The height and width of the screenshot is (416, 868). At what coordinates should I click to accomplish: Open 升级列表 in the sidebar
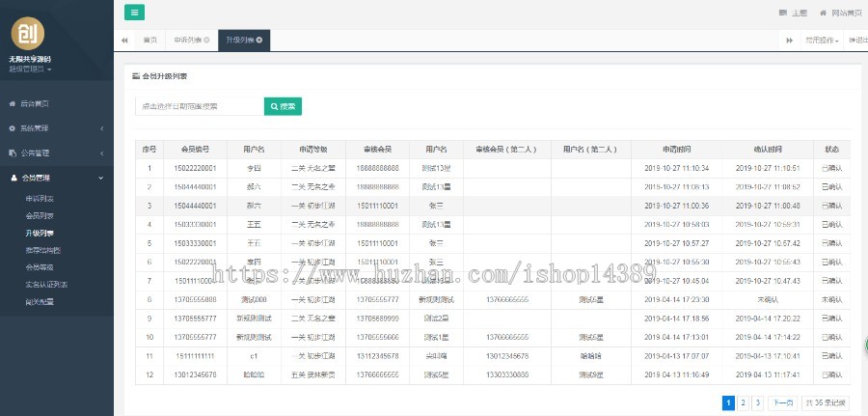(40, 233)
